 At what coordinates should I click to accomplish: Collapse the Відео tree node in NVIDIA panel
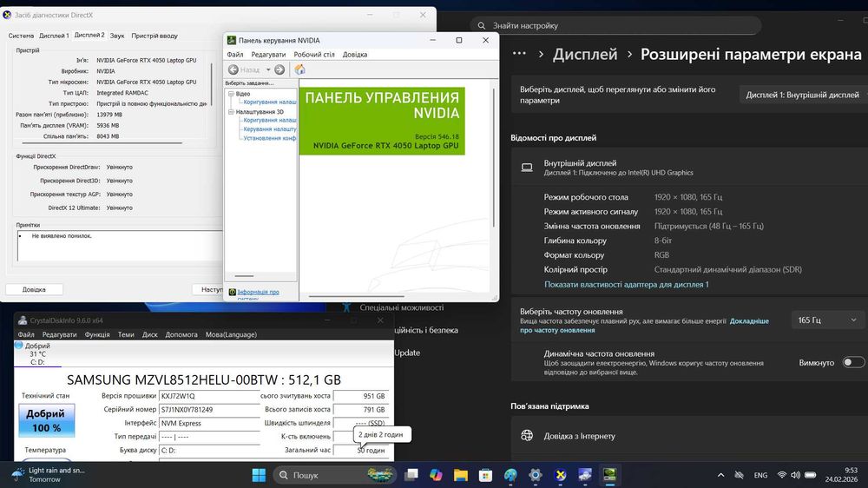(232, 94)
